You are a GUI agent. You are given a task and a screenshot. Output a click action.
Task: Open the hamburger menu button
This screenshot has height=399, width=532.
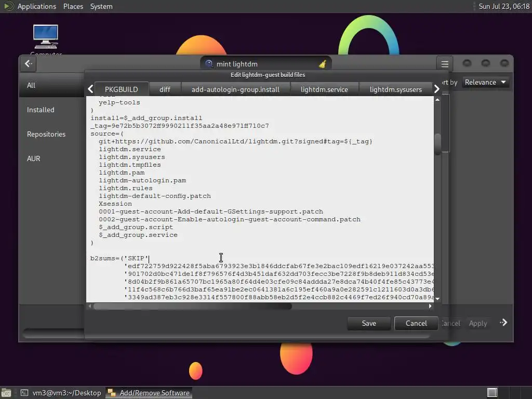445,64
